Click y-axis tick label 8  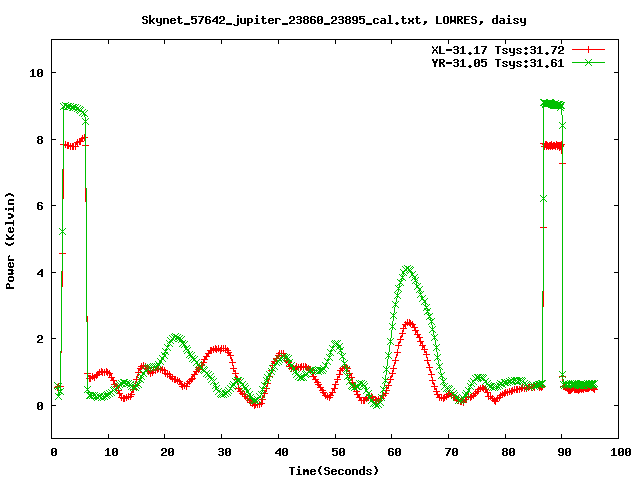tap(40, 140)
